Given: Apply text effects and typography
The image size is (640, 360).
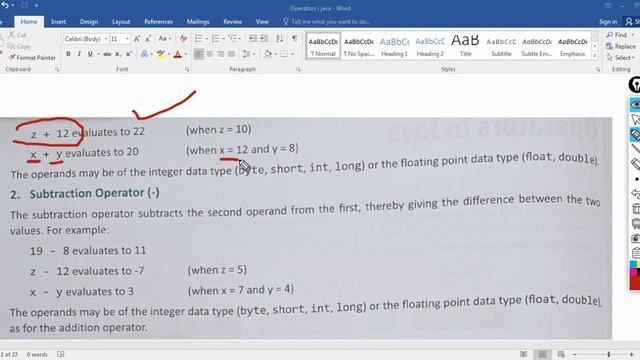Looking at the screenshot, I should (x=144, y=54).
